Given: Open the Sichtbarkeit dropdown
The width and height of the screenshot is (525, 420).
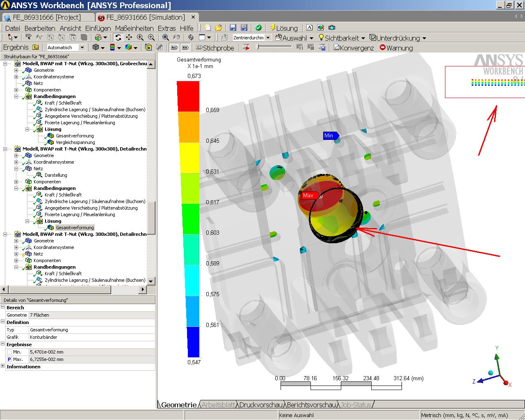Looking at the screenshot, I should tap(342, 38).
